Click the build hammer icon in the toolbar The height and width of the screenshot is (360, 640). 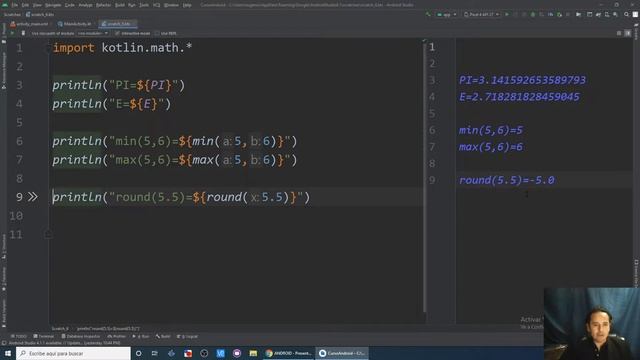click(x=427, y=14)
